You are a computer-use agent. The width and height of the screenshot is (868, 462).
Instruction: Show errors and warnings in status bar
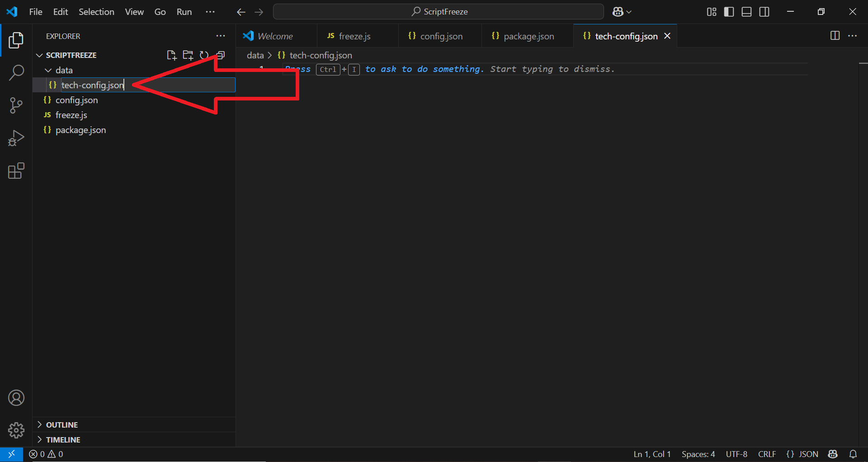click(46, 454)
